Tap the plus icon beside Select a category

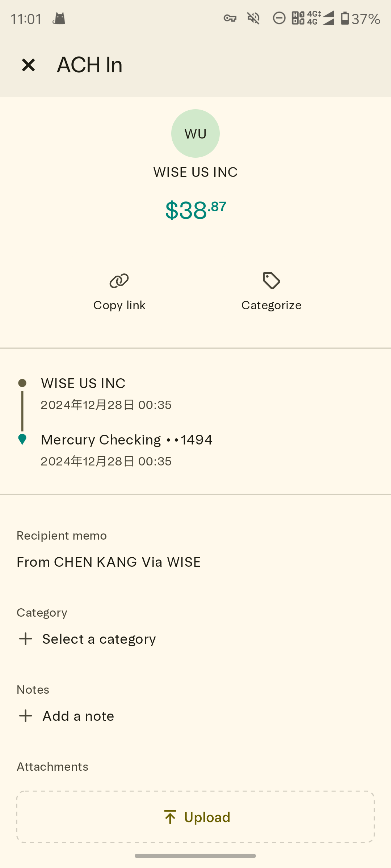[x=26, y=639]
